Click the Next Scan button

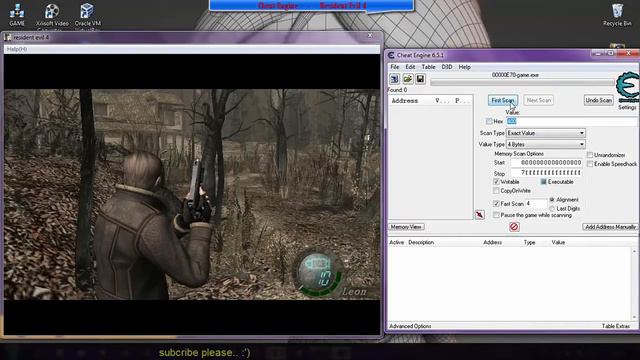coord(539,100)
